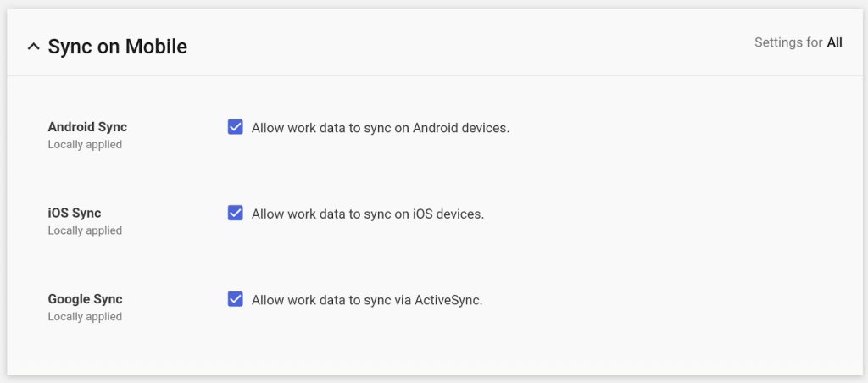Viewport: 868px width, 383px height.
Task: Select the Android Sync setting name
Action: [x=87, y=127]
